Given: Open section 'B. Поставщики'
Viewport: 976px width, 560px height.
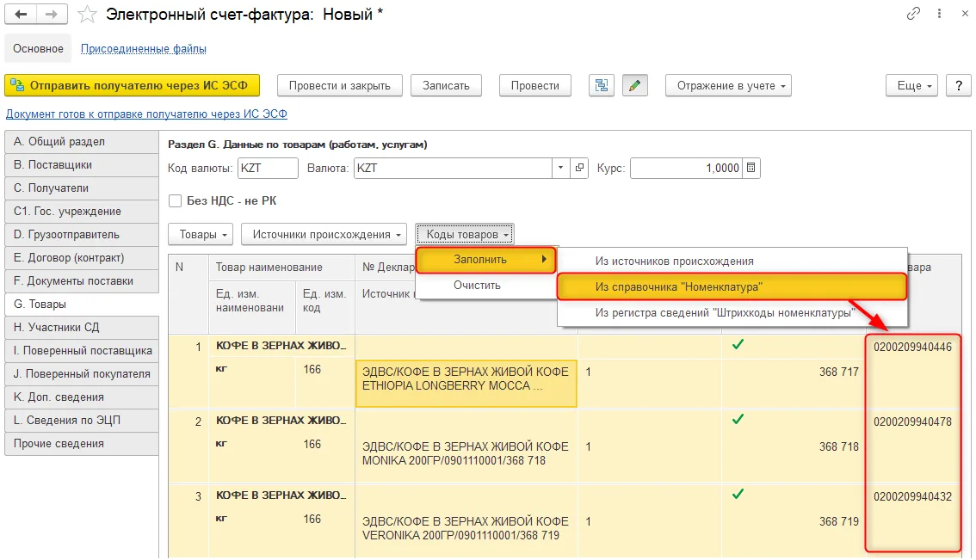Looking at the screenshot, I should [82, 165].
